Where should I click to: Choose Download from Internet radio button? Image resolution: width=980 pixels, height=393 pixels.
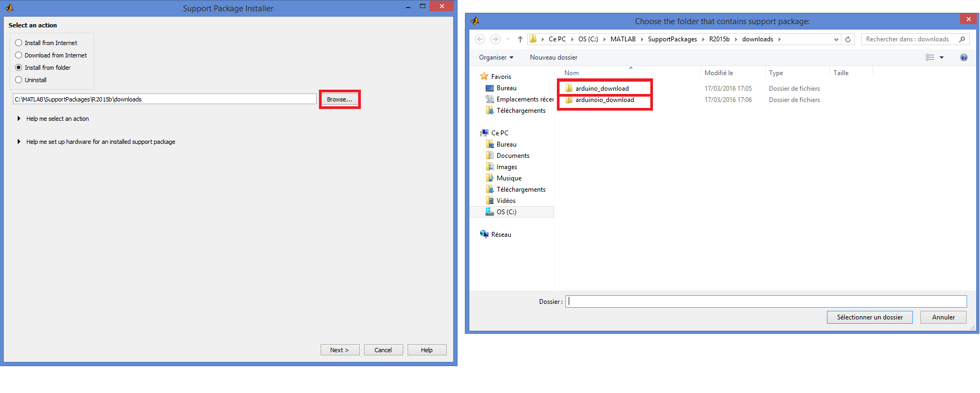point(19,55)
